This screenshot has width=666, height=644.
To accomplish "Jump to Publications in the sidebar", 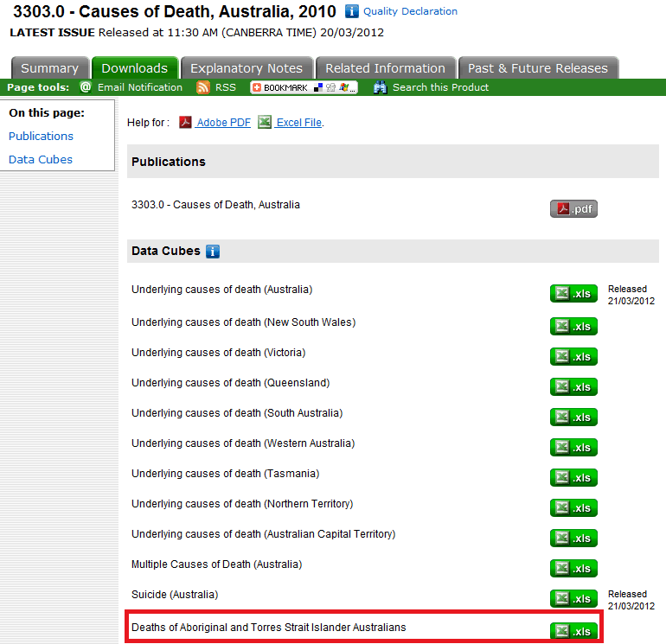I will [x=41, y=136].
